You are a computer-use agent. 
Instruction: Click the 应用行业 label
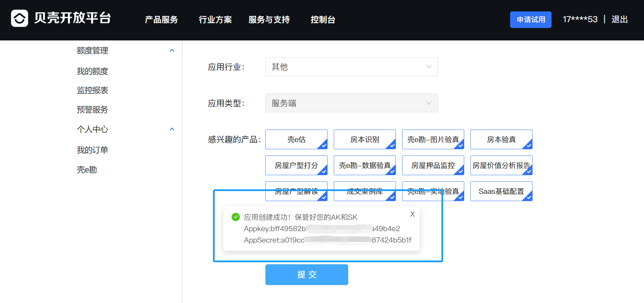[x=226, y=67]
